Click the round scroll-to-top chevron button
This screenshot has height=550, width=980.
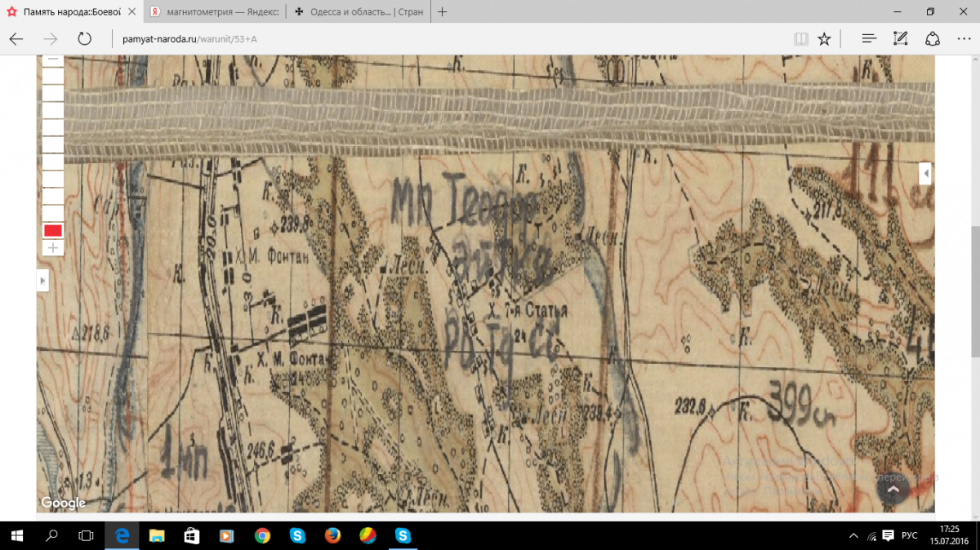tap(893, 488)
